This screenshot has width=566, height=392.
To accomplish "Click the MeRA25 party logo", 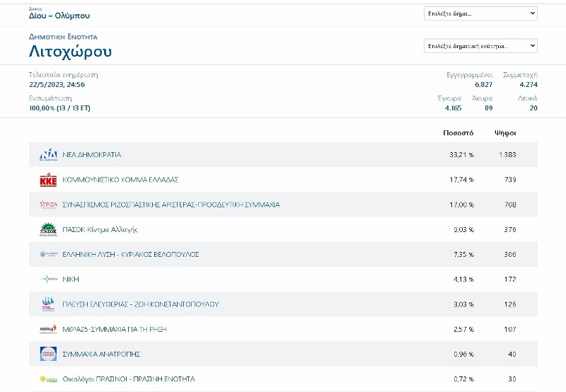I will pos(48,329).
